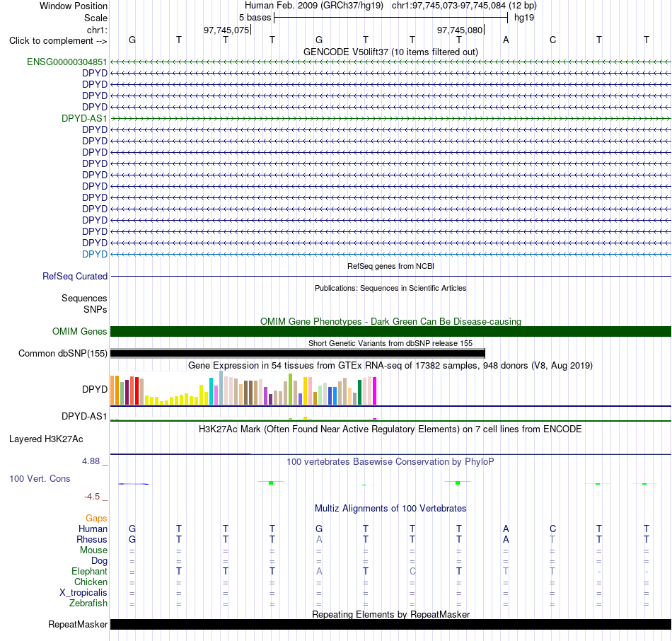Image resolution: width=672 pixels, height=641 pixels.
Task: Click the 'Human Feb. 2009 (GRCh37/hg19)' header text
Action: pyautogui.click(x=313, y=6)
